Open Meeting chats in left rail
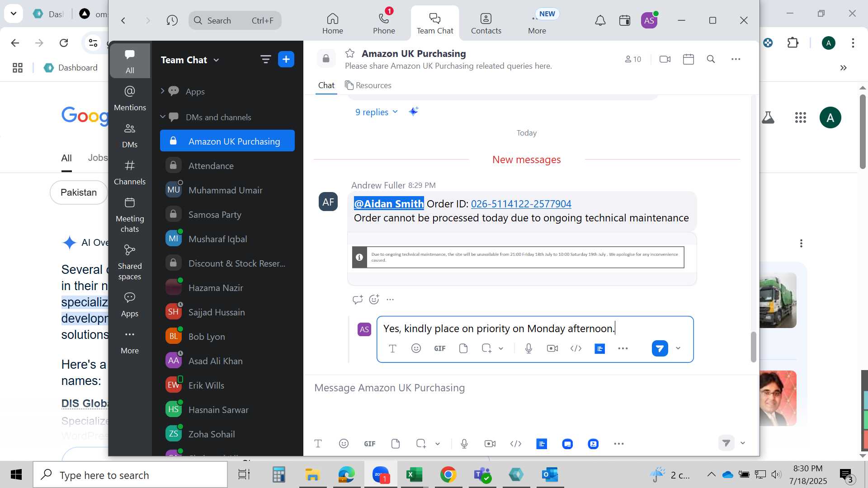This screenshot has width=868, height=488. click(x=130, y=215)
